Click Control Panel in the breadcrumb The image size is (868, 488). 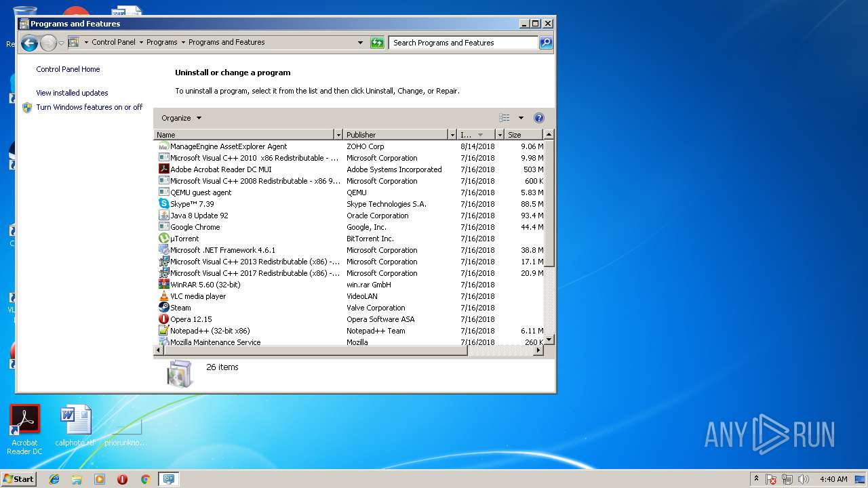click(113, 42)
